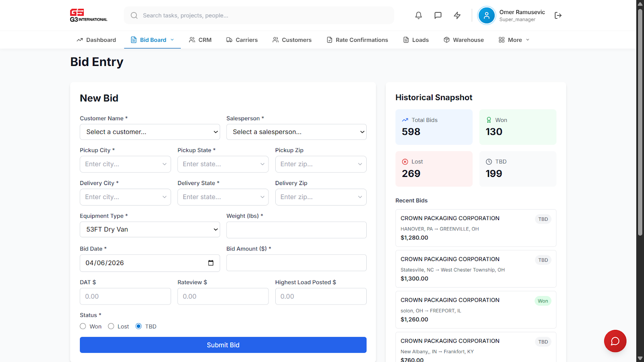The width and height of the screenshot is (644, 362).
Task: Click the Submit Bid button
Action: [223, 345]
